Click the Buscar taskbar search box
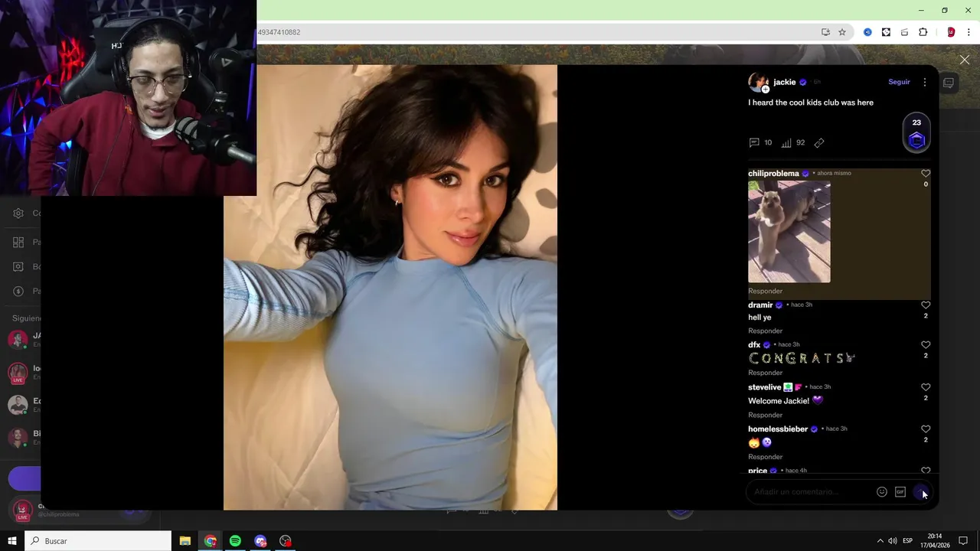This screenshot has height=551, width=980. coord(98,541)
